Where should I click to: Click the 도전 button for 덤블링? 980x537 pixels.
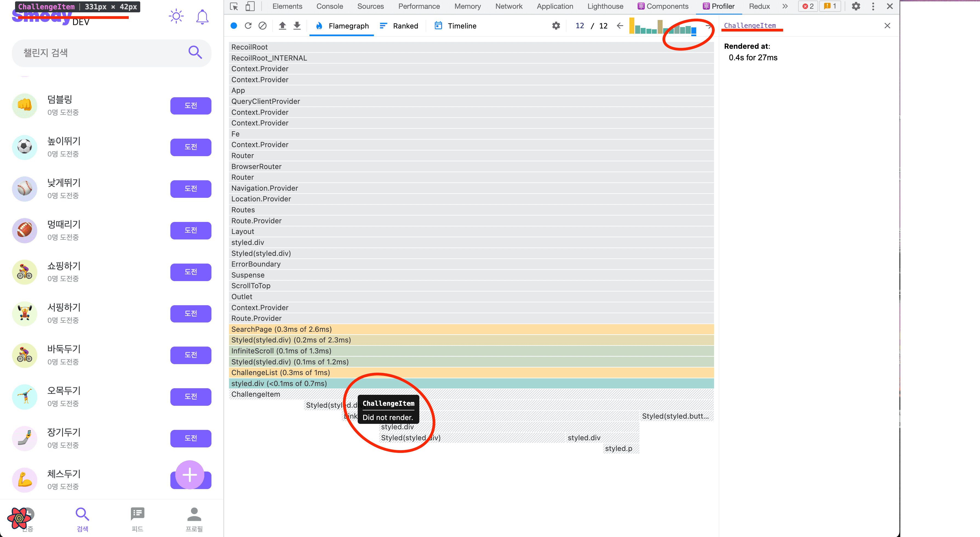tap(191, 105)
